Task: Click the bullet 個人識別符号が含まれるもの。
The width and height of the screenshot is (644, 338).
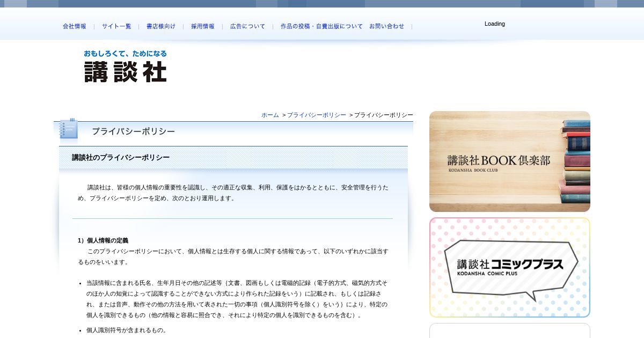Action: tap(128, 330)
